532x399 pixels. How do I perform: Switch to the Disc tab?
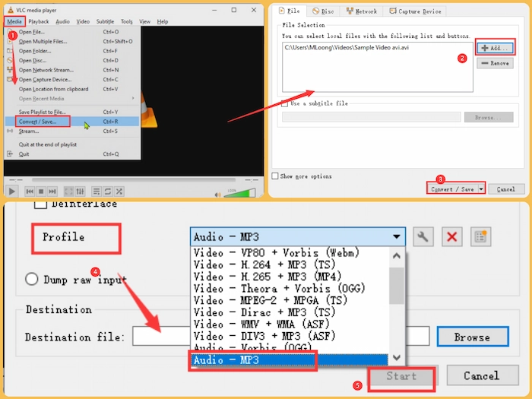[x=323, y=11]
